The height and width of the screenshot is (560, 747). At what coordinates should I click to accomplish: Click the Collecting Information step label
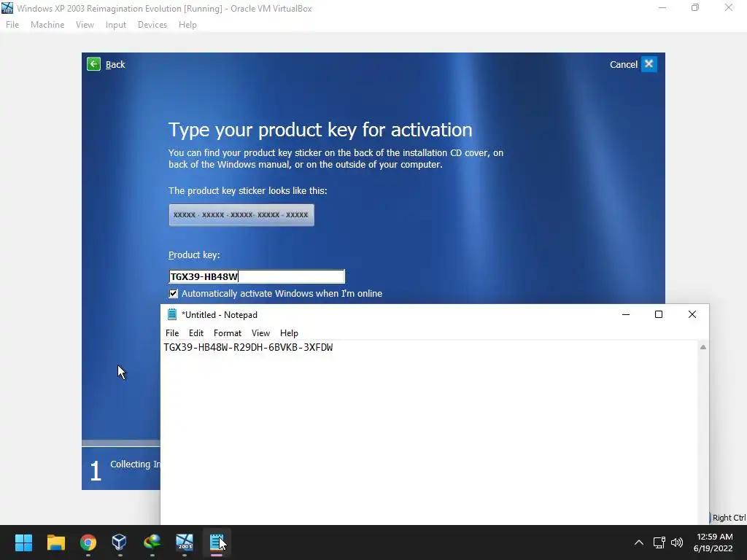[x=135, y=464]
